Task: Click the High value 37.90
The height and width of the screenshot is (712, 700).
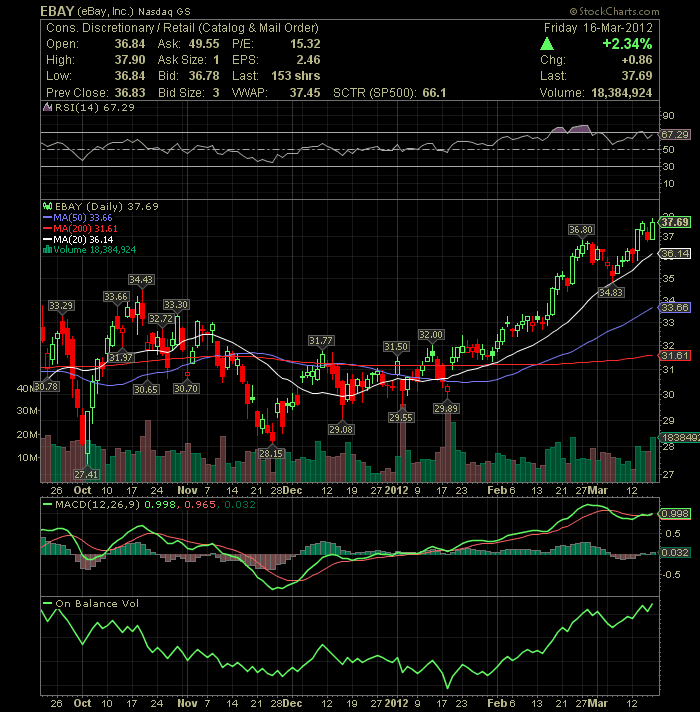Action: point(130,60)
